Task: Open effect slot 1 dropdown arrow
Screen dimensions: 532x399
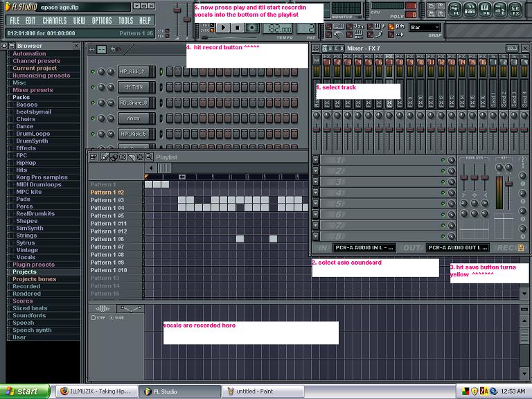Action: pos(316,160)
